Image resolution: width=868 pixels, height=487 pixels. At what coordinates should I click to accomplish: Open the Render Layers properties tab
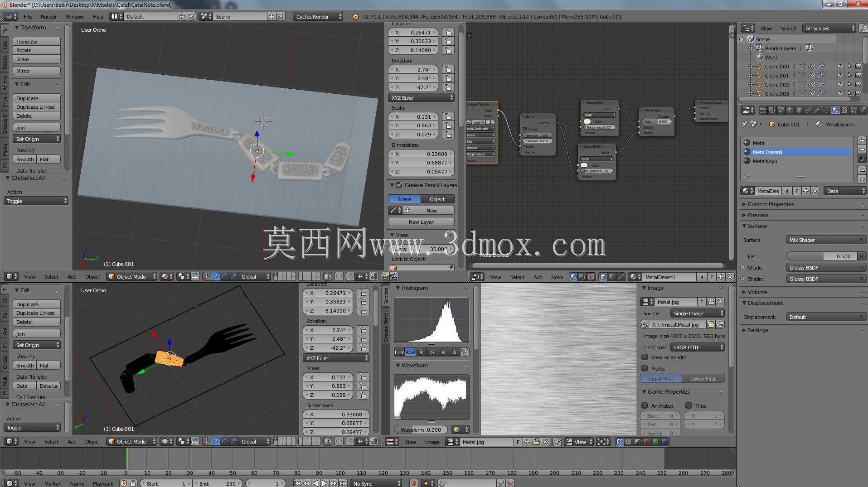pyautogui.click(x=772, y=110)
